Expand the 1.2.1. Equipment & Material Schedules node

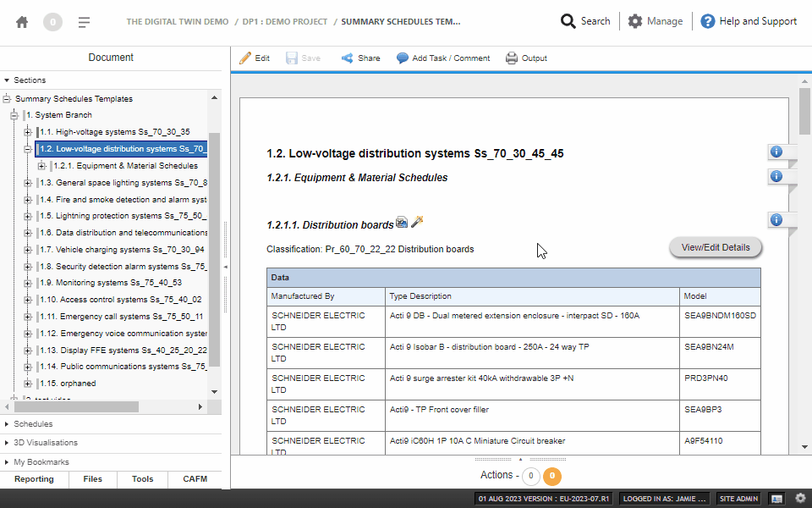(41, 165)
